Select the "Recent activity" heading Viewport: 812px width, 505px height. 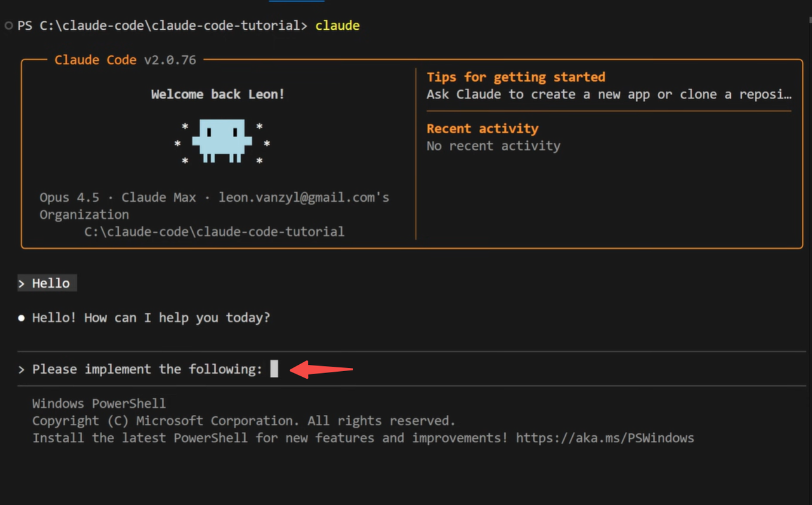click(482, 128)
